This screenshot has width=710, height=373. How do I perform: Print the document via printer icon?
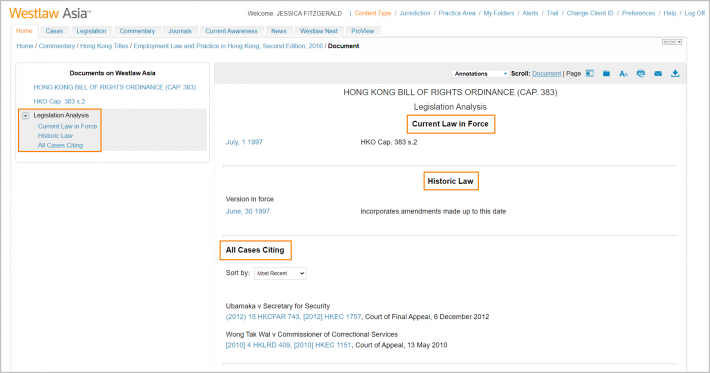(x=641, y=73)
